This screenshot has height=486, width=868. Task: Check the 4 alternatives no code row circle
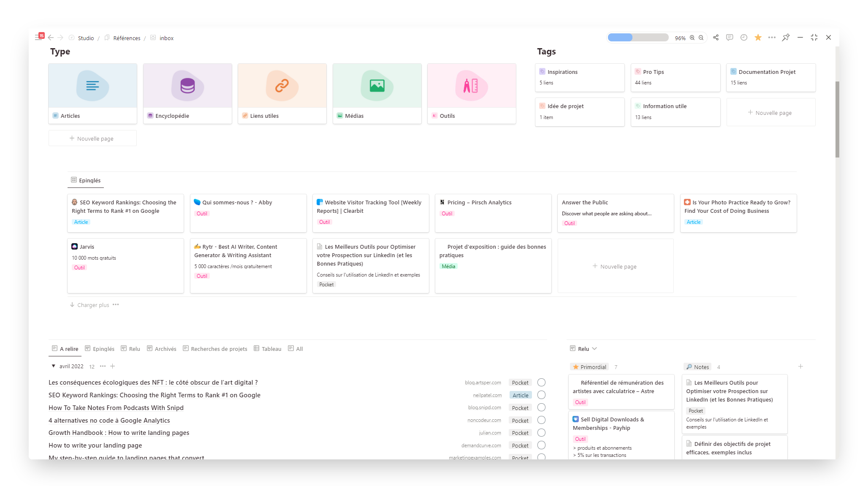point(542,420)
